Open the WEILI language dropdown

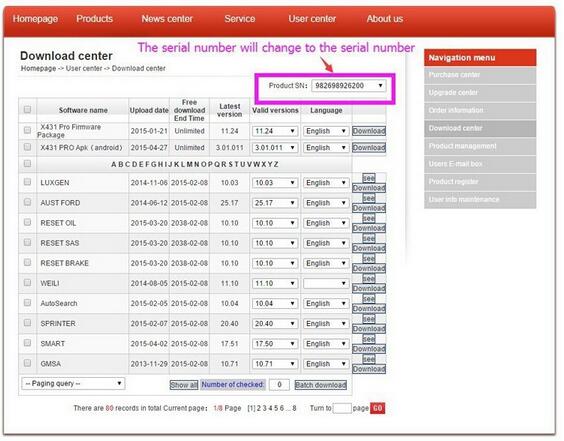pyautogui.click(x=326, y=283)
